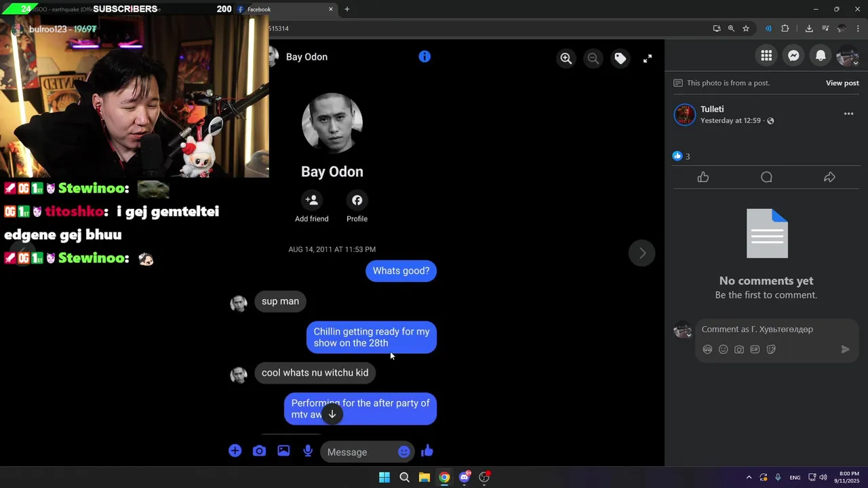The height and width of the screenshot is (488, 868).
Task: Open File Explorer from taskbar
Action: tap(424, 477)
